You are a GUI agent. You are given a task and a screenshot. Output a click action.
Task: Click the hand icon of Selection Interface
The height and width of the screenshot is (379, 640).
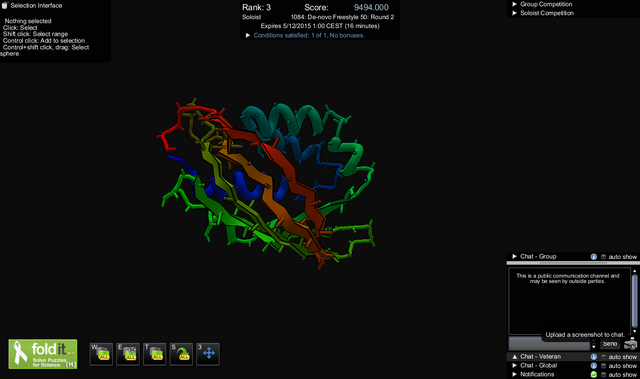[5, 5]
